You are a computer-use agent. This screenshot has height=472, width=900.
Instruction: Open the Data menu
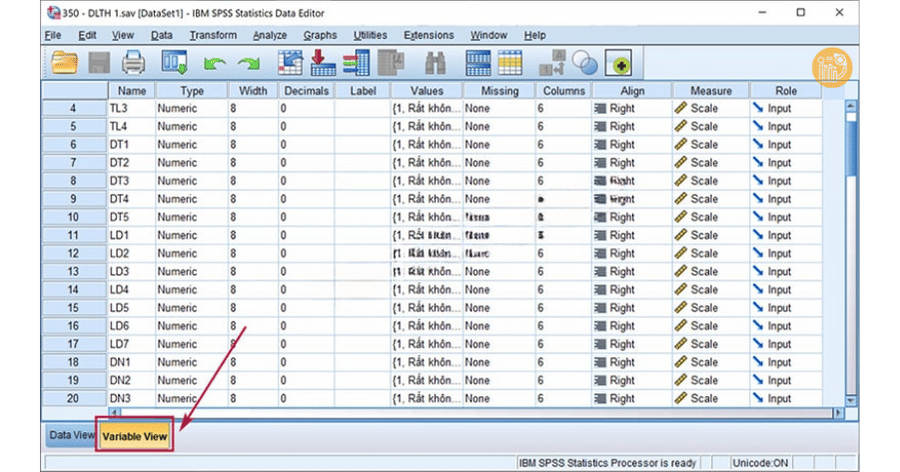pos(162,35)
